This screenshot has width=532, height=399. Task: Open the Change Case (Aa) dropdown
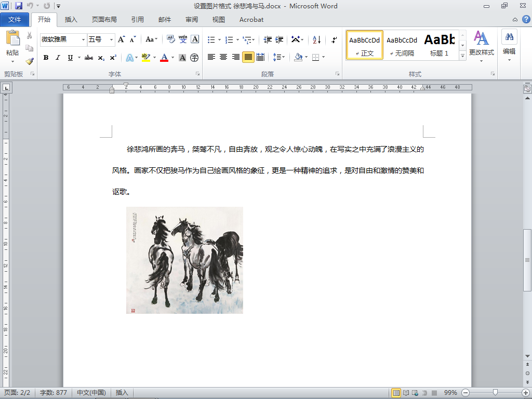click(151, 39)
